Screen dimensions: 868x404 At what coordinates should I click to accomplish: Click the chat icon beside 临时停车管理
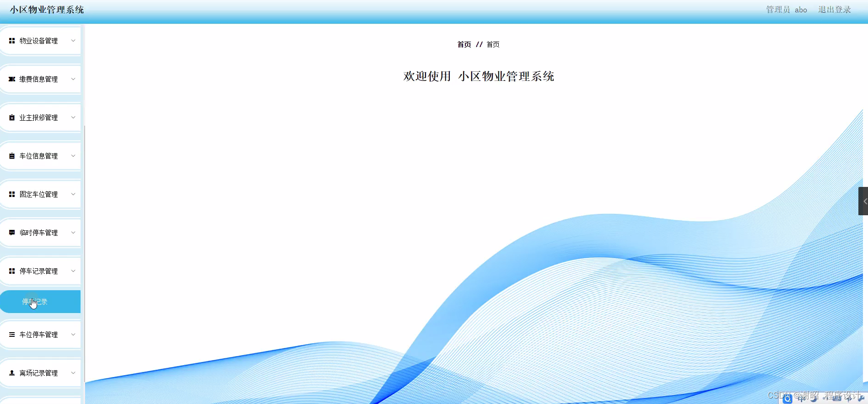pyautogui.click(x=12, y=233)
